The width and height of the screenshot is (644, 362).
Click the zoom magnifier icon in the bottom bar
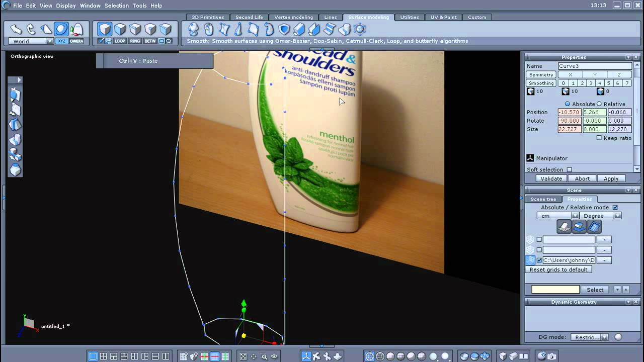[264, 356]
